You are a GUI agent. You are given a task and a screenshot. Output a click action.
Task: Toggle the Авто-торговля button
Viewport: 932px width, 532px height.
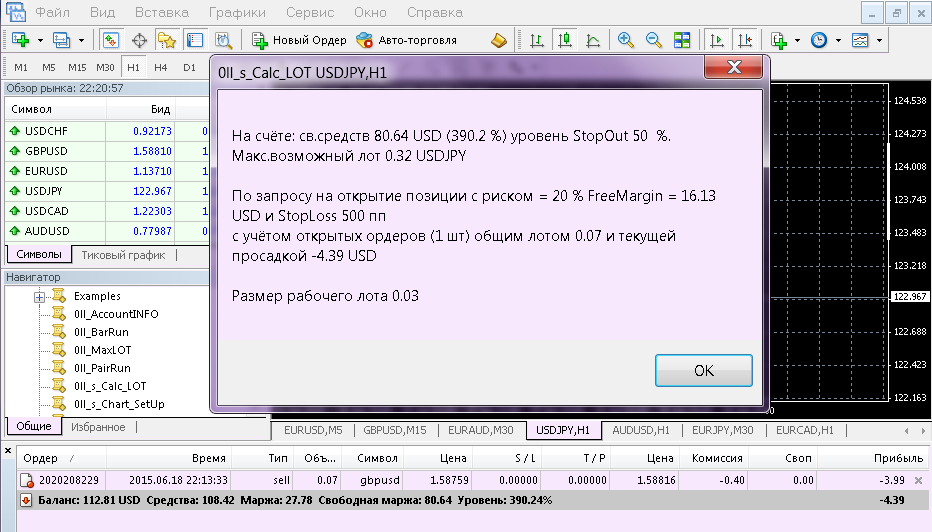[x=407, y=40]
